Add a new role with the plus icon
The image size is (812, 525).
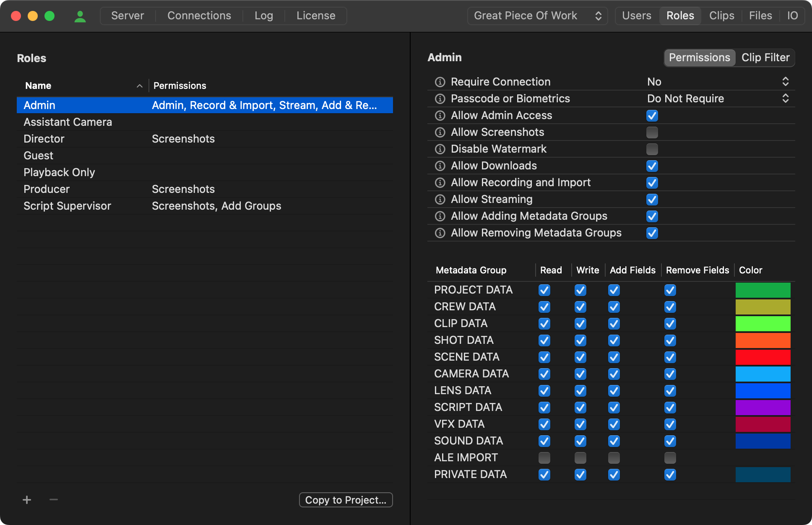(26, 499)
